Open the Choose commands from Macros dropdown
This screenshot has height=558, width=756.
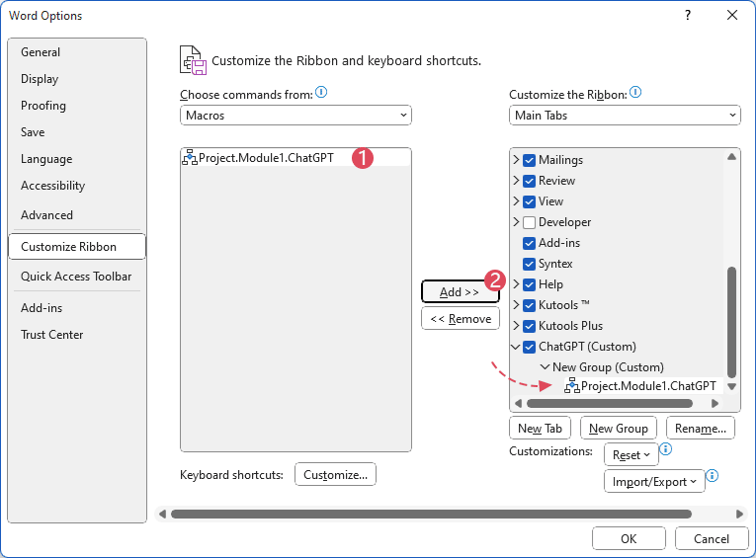point(295,116)
